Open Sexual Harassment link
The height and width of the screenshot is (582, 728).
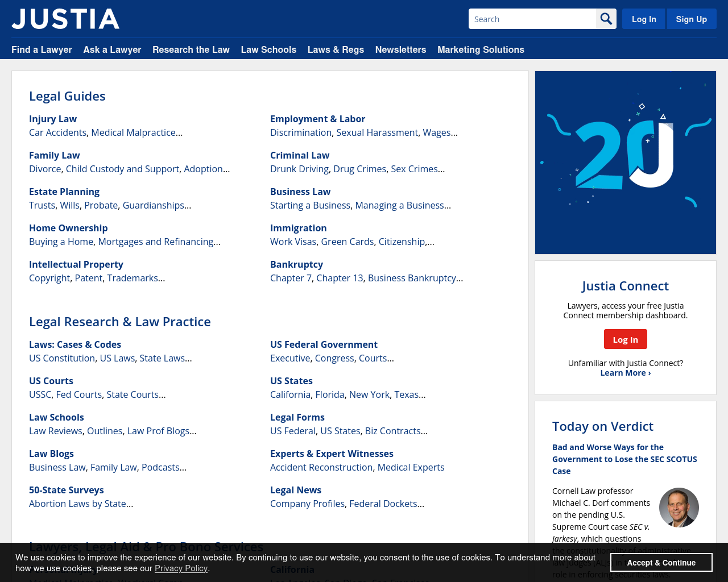[x=377, y=132]
